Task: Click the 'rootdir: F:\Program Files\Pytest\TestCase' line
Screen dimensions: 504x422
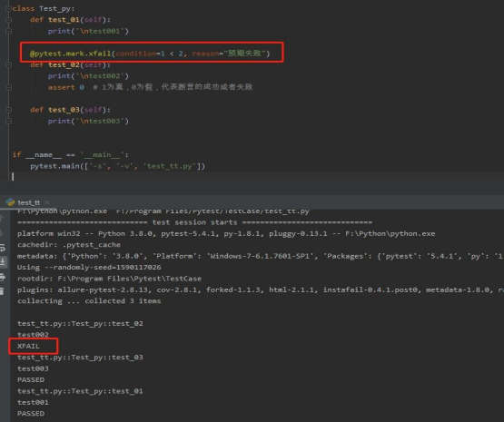Action: [x=109, y=279]
